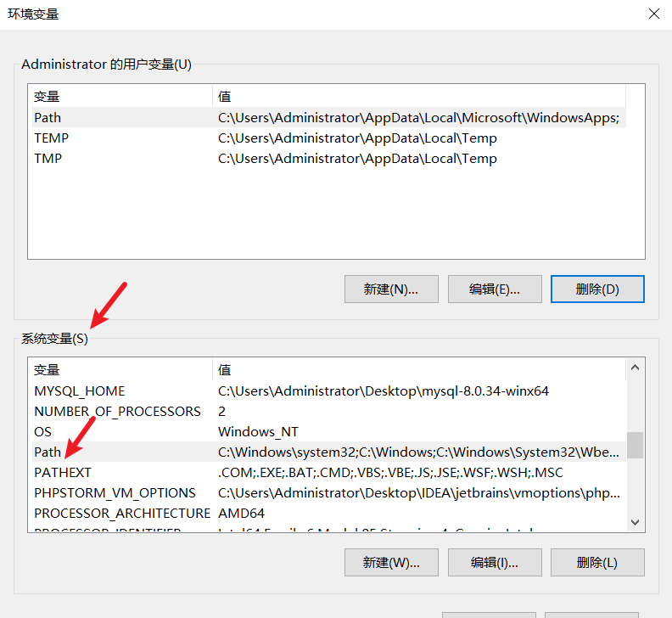The height and width of the screenshot is (618, 672).
Task: Click the system variables scrollbar up arrow
Action: [x=635, y=369]
